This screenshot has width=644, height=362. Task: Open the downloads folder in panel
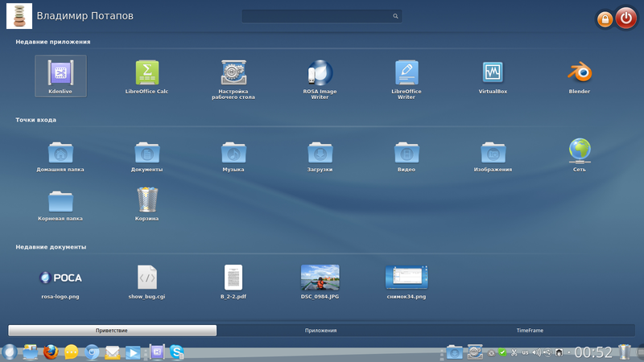click(x=454, y=352)
